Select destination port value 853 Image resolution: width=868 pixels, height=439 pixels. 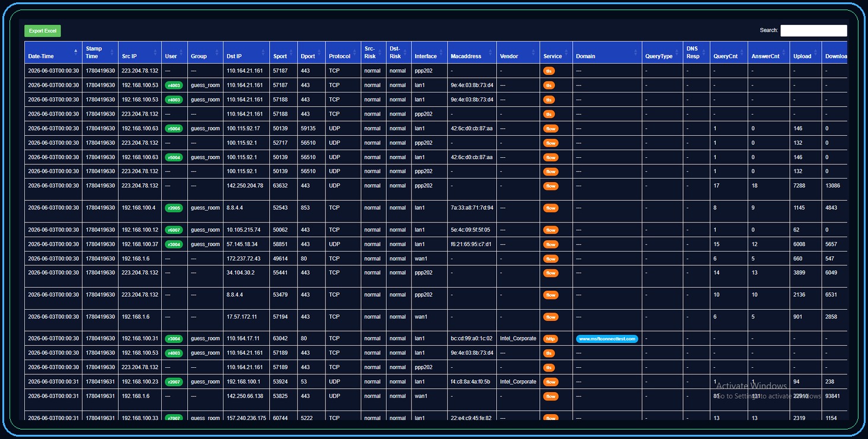305,208
